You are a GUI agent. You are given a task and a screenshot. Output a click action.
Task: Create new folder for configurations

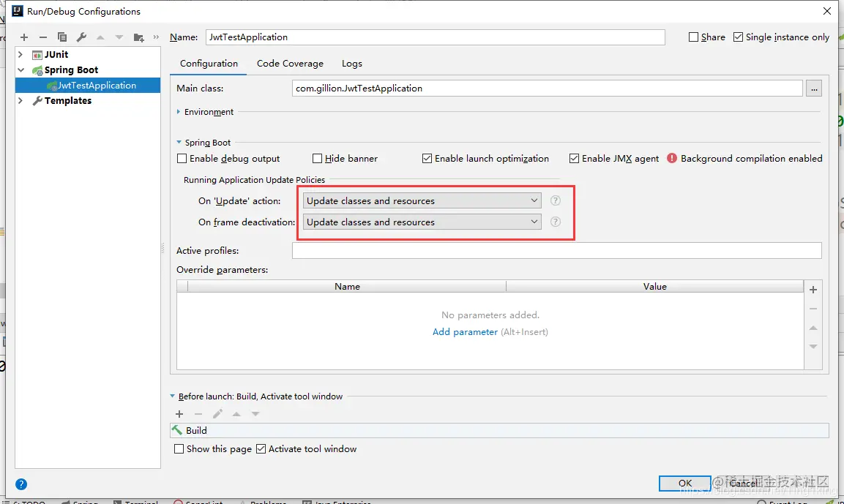pos(138,37)
